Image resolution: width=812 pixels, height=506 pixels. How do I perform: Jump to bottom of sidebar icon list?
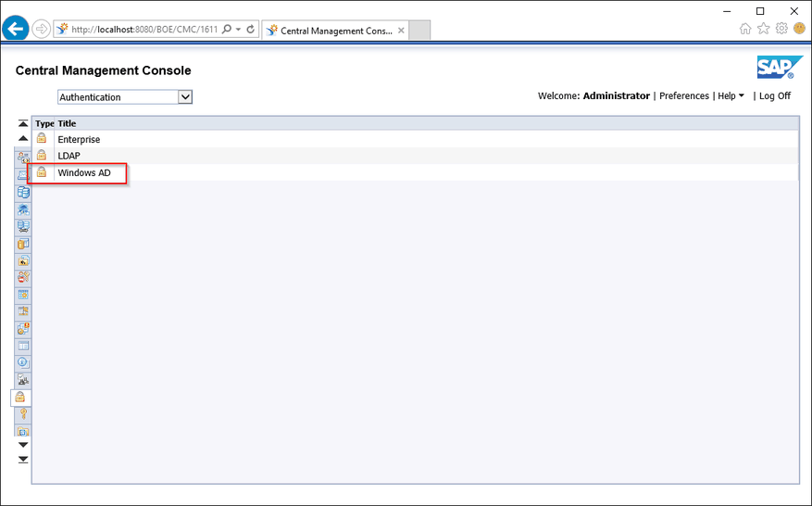[23, 460]
